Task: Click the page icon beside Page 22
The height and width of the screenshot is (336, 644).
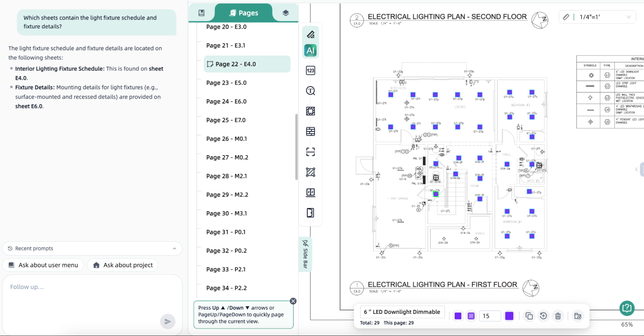Action: click(210, 64)
